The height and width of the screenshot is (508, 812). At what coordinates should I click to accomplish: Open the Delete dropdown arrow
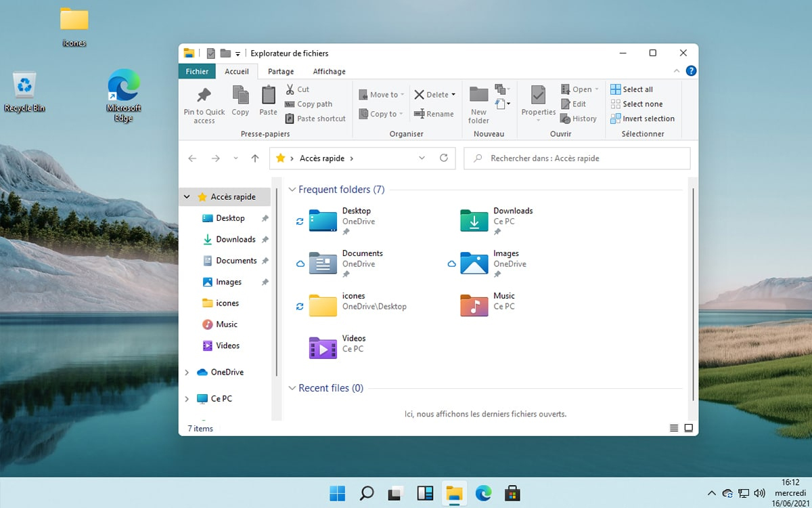[x=453, y=95]
